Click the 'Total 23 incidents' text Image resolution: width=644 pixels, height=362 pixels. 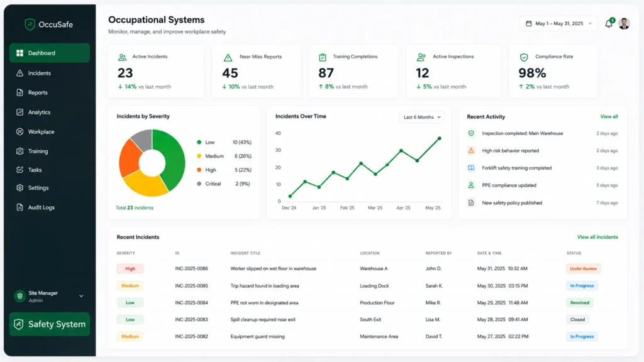coord(135,207)
